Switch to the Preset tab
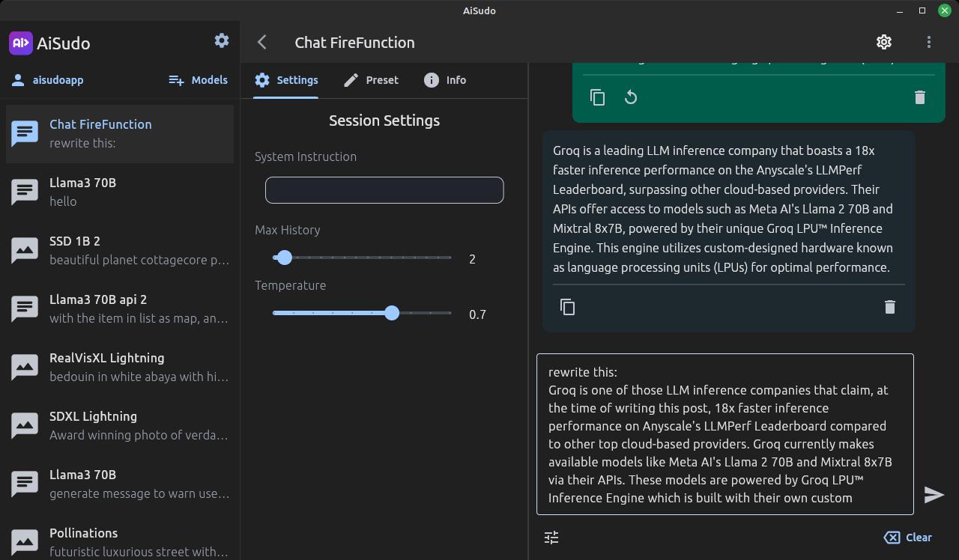The width and height of the screenshot is (959, 560). [x=371, y=80]
